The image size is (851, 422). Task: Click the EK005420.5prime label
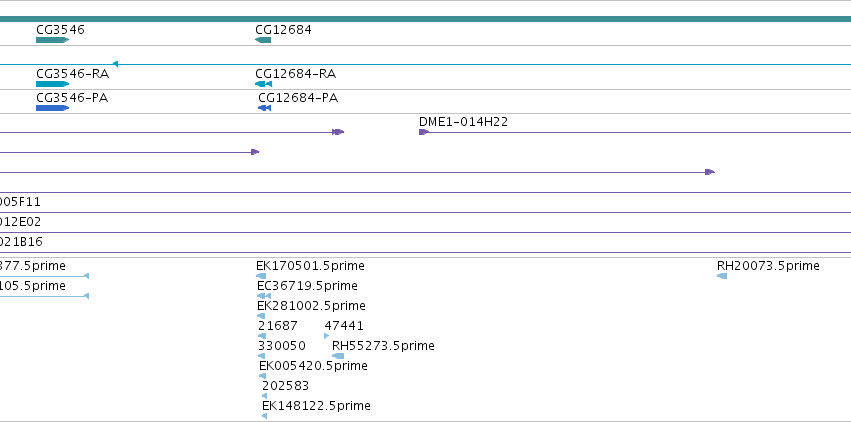point(314,366)
